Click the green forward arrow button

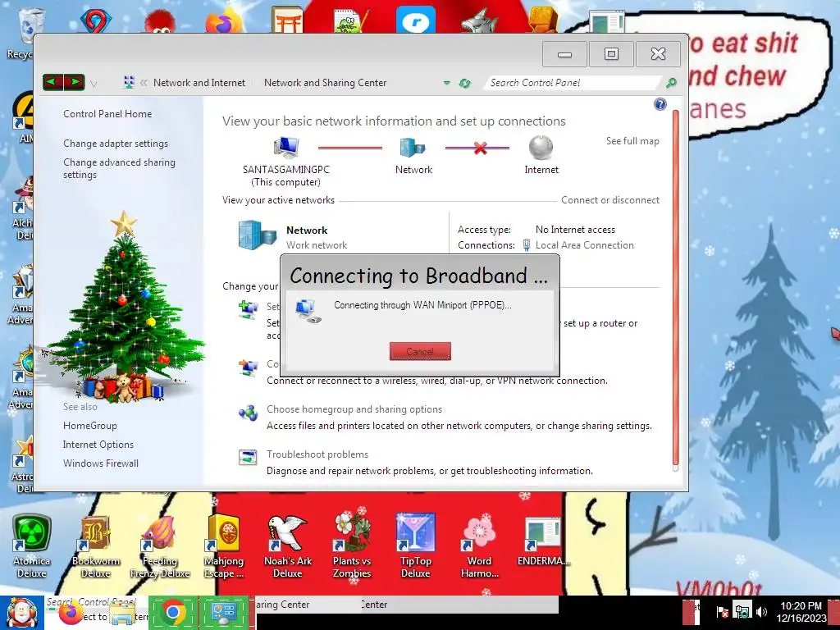[x=75, y=83]
